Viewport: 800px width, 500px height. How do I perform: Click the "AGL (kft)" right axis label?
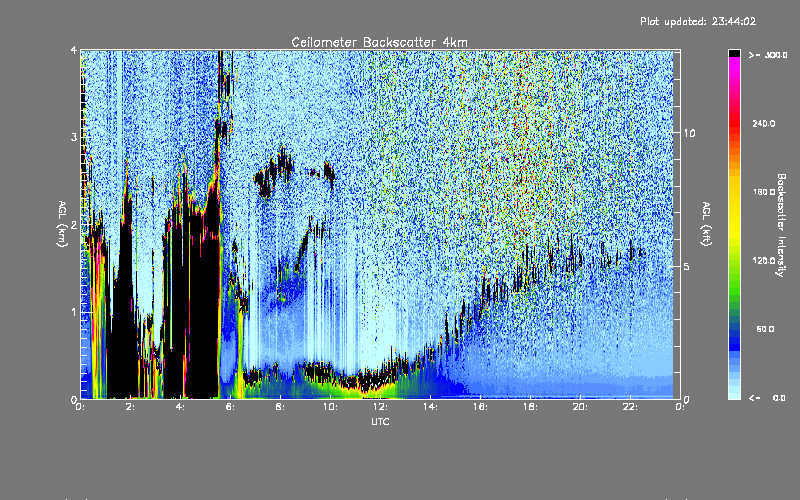707,223
